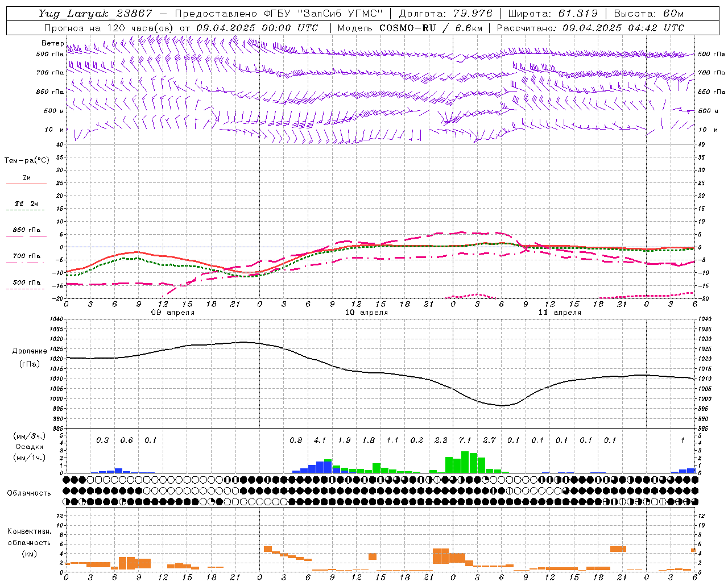Click the date label 10 апреля

[366, 313]
